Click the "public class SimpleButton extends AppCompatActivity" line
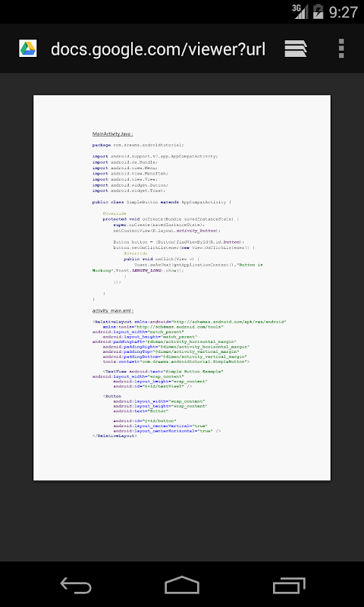364x607 pixels. (162, 202)
